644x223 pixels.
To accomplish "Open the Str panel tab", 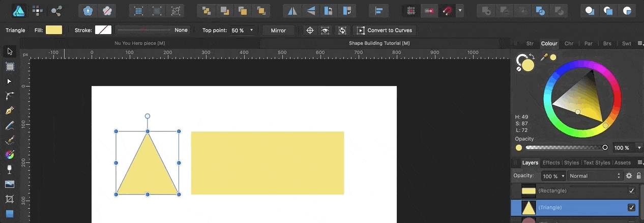I will (530, 44).
